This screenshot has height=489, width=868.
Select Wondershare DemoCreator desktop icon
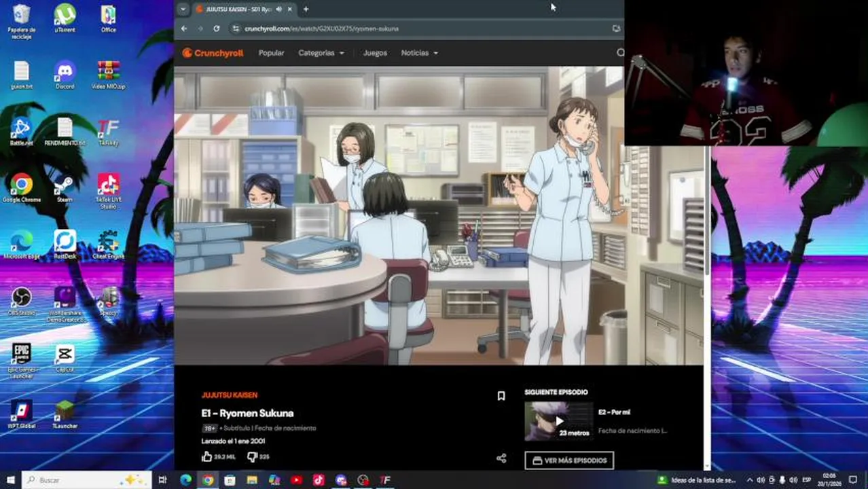65,304
